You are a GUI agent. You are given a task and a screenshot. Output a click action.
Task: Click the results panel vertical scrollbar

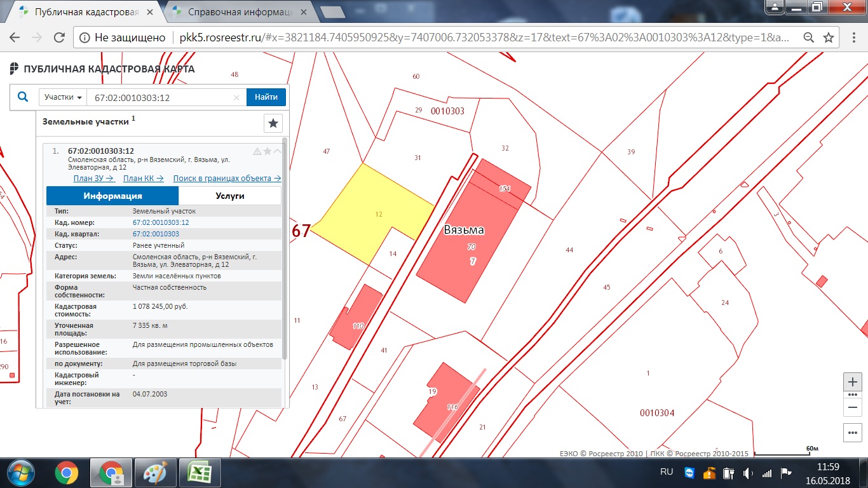(x=285, y=254)
